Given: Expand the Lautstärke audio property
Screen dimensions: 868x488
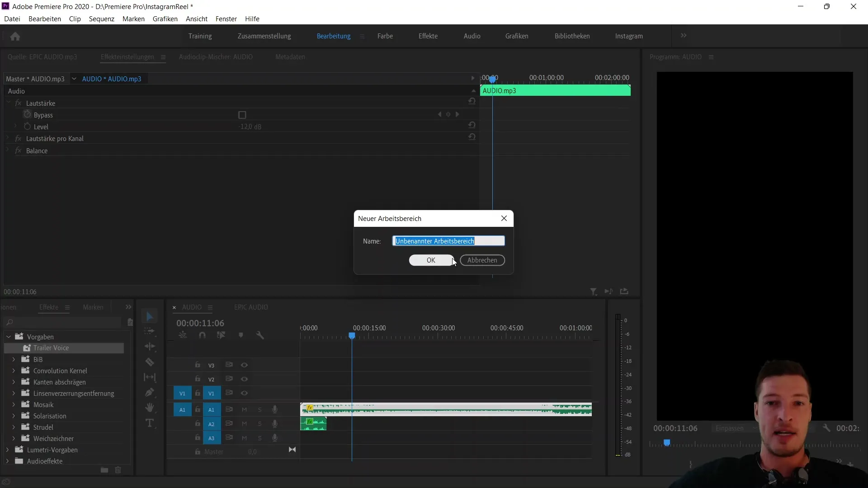Looking at the screenshot, I should 8,103.
